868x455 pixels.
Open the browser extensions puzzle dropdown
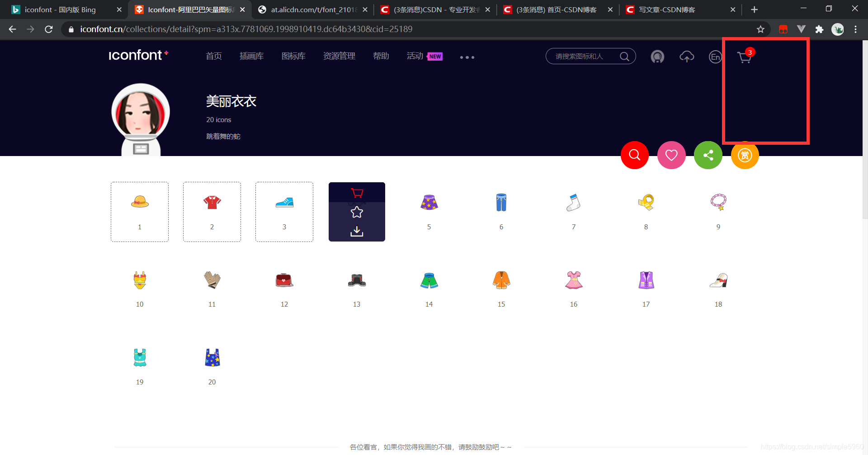coord(819,29)
